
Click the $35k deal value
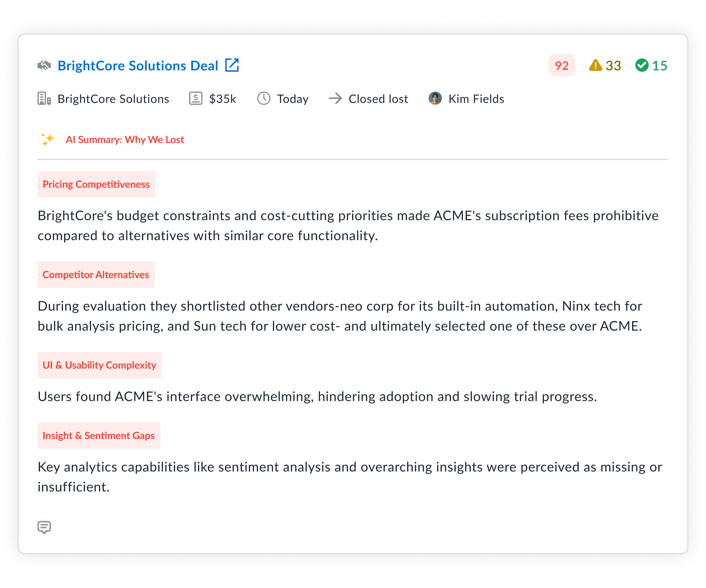click(x=223, y=99)
